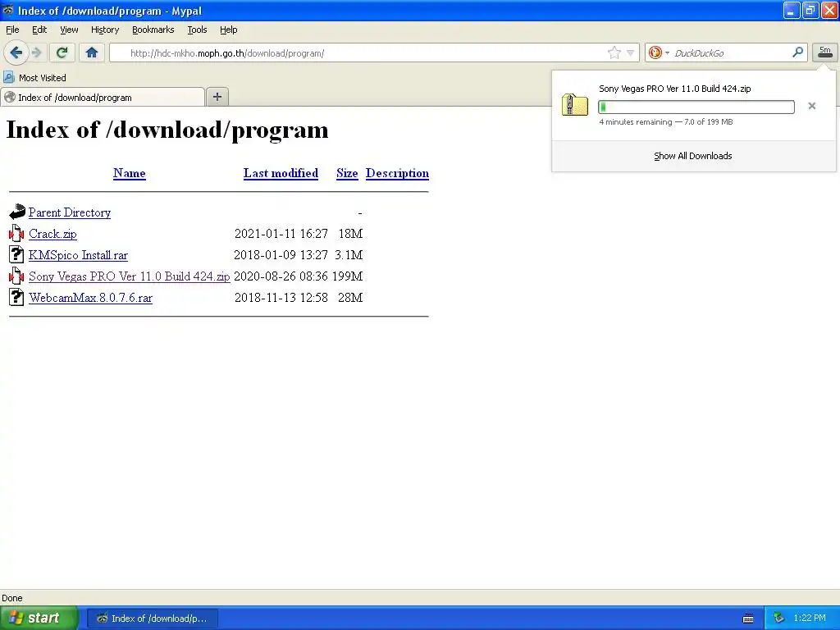The height and width of the screenshot is (630, 840).
Task: Click the Mypal raccoon title bar icon
Action: (x=8, y=10)
